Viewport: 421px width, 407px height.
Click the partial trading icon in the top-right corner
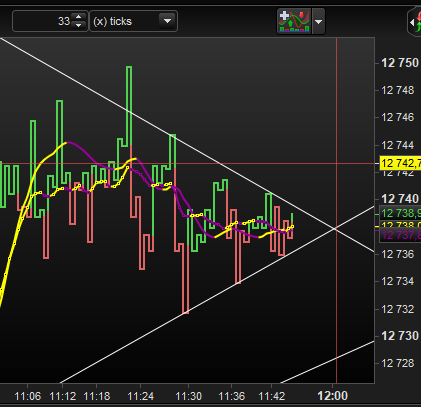[415, 22]
